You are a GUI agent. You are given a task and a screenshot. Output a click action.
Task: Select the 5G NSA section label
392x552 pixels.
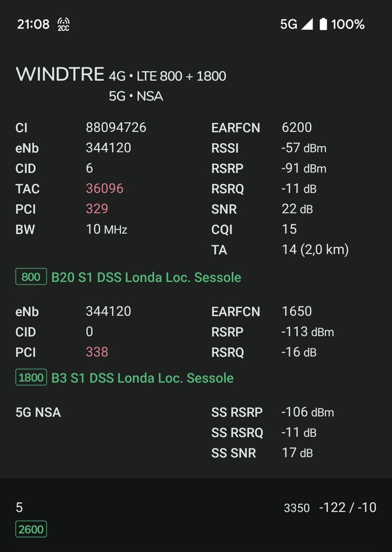point(38,412)
